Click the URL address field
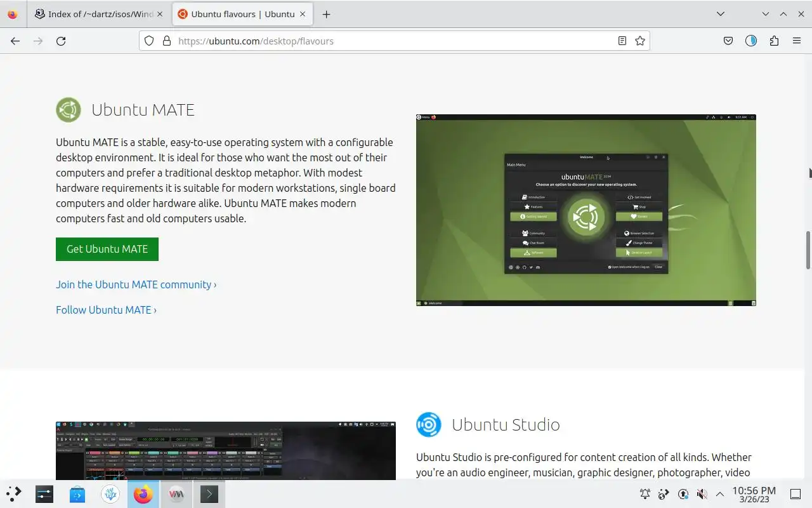The width and height of the screenshot is (812, 508). point(394,41)
